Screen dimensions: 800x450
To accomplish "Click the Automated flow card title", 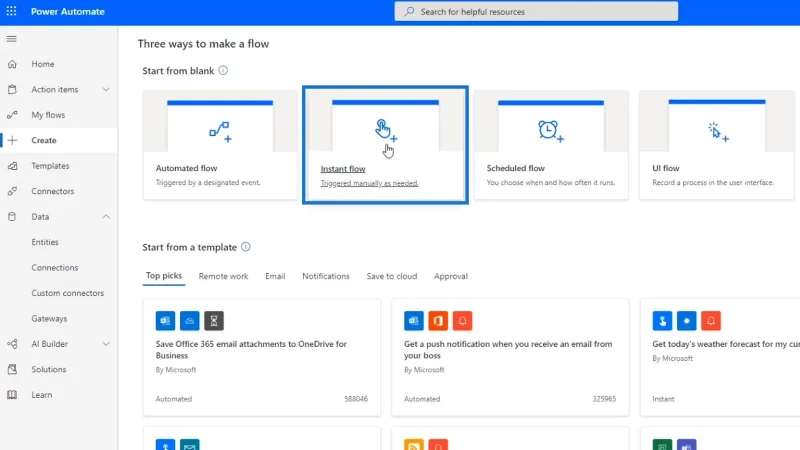I will [x=186, y=168].
